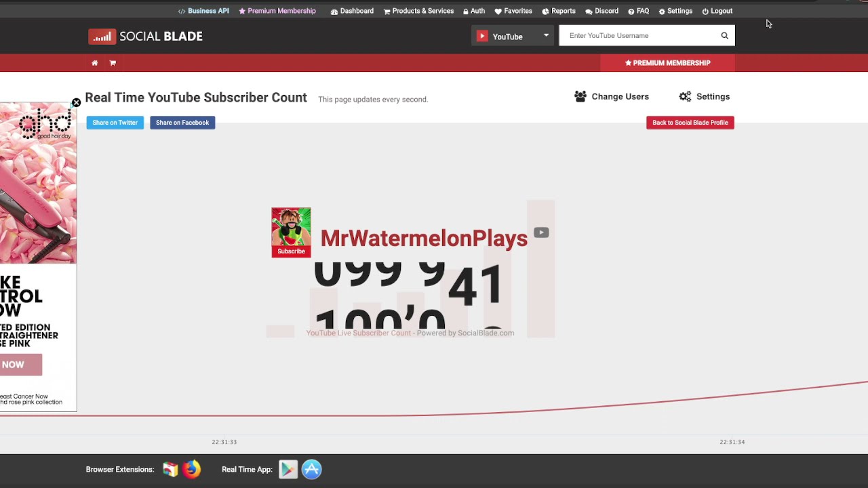Click the Social Blade logo
Screen dimensions: 868x488
[x=146, y=37]
